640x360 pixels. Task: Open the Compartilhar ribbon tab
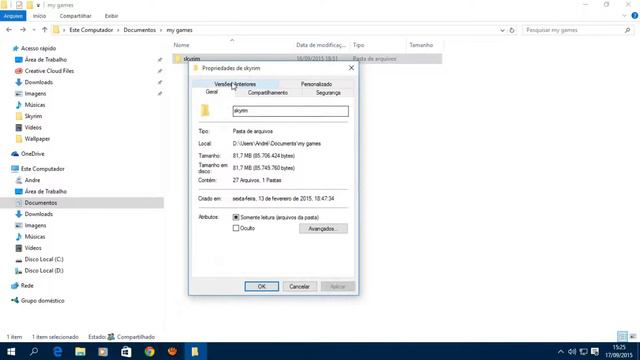(76, 16)
